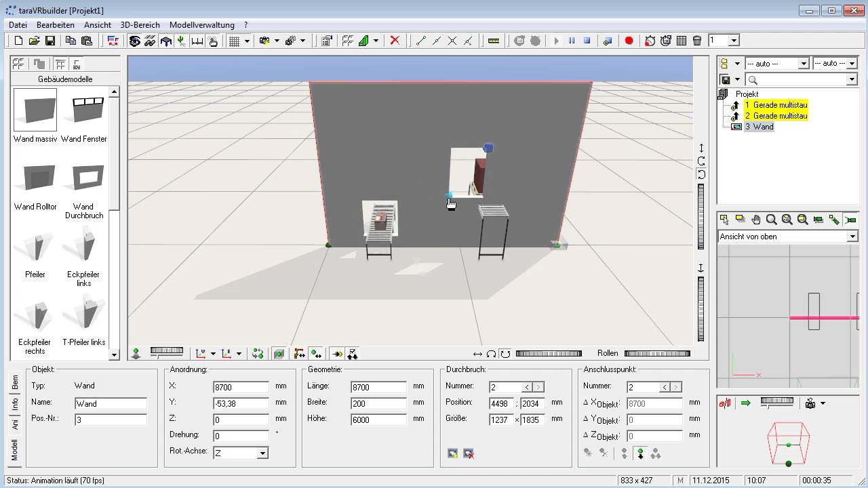This screenshot has width=868, height=488.
Task: Click the stopwatch timer icon
Action: [650, 41]
